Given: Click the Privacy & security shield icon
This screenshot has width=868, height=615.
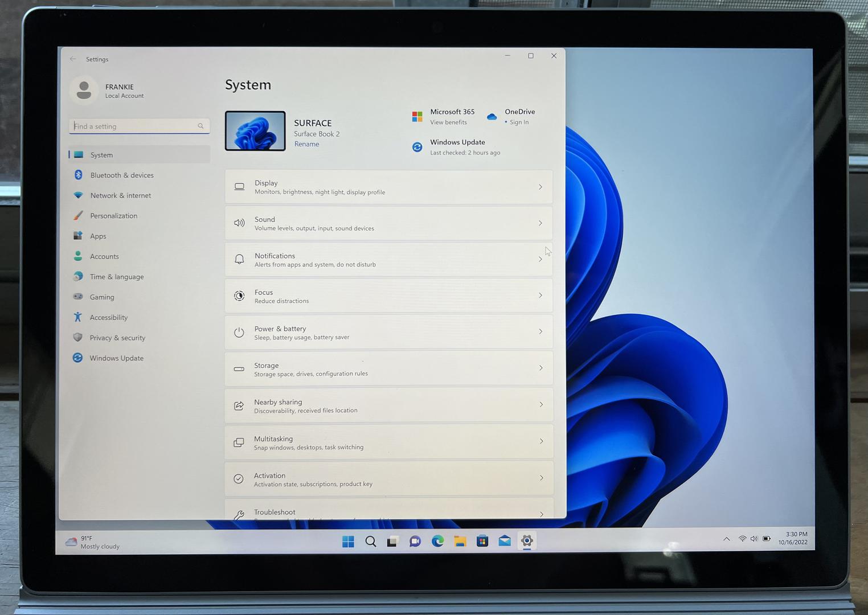Looking at the screenshot, I should pos(78,337).
